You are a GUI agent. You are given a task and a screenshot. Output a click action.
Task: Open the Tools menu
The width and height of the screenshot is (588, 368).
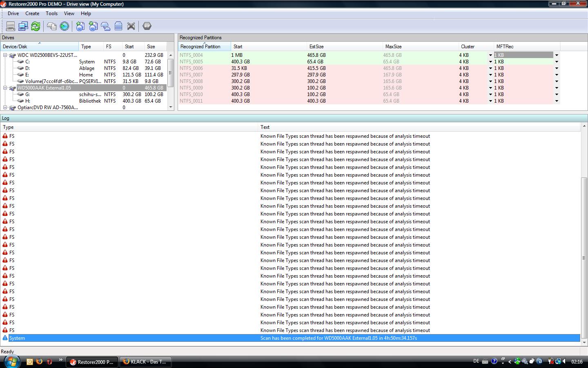coord(51,13)
